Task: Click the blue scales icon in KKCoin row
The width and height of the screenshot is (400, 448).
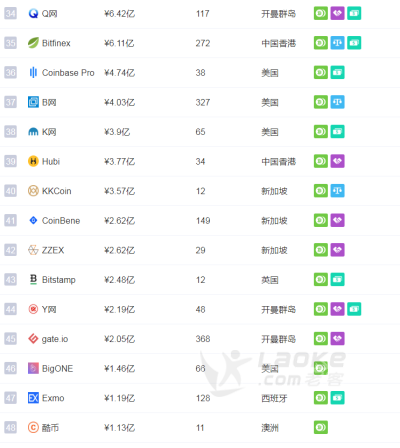Action: (337, 191)
